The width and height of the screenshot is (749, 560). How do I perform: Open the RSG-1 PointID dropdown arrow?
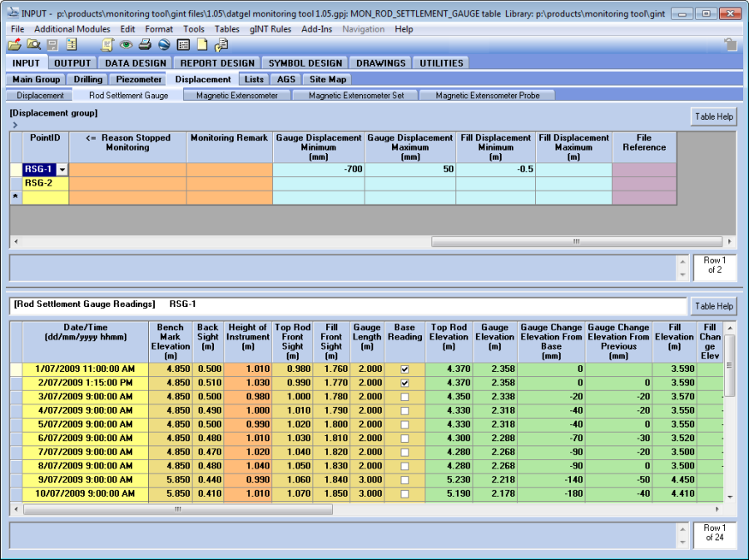[x=62, y=170]
